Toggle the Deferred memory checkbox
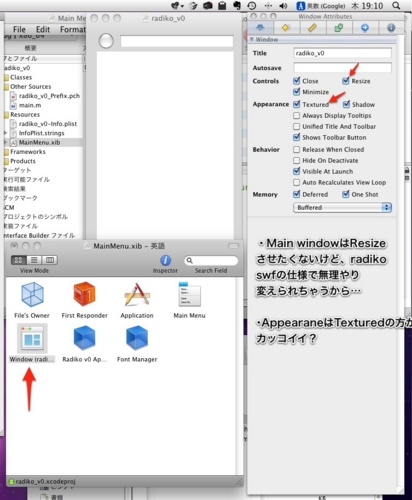The height and width of the screenshot is (500, 412). click(297, 194)
